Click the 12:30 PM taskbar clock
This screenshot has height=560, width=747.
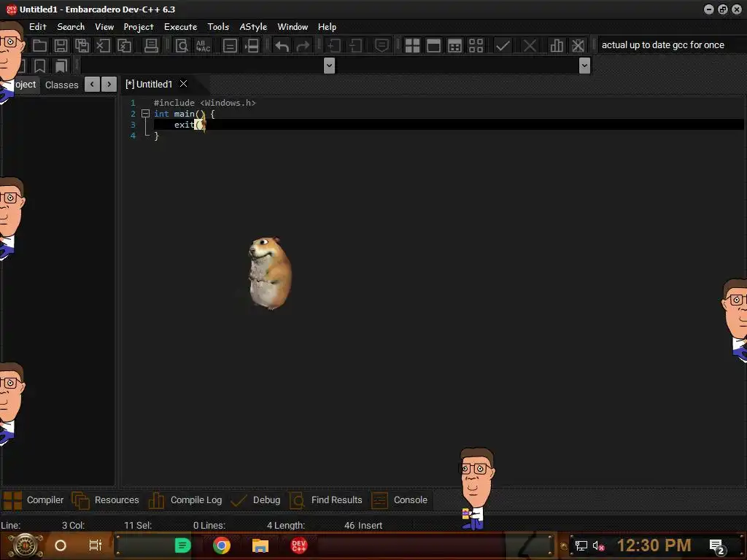[654, 545]
